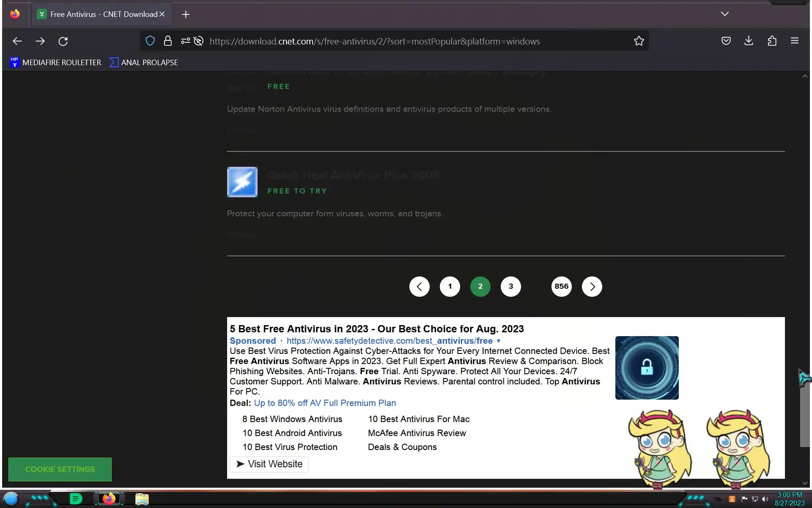Open the Extensions puzzle icon

coord(772,41)
